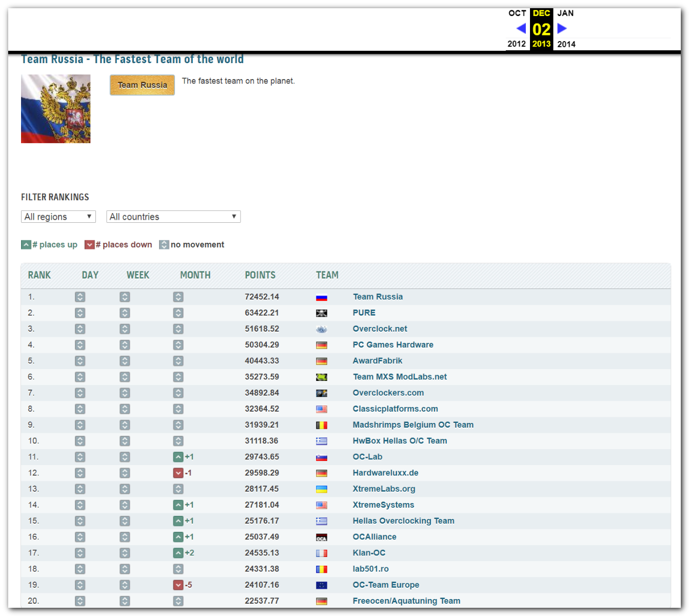Click Overclockers.com team logo icon
Screen dimensions: 689x616
pyautogui.click(x=322, y=393)
